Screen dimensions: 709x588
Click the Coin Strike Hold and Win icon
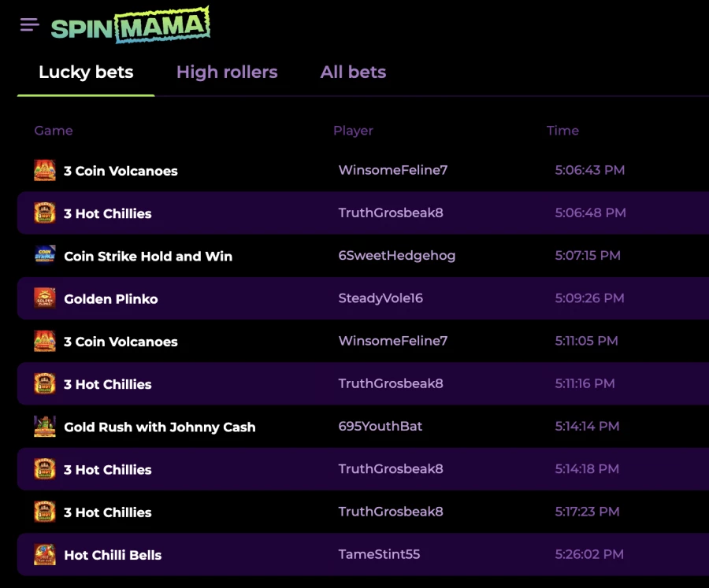[x=45, y=256]
